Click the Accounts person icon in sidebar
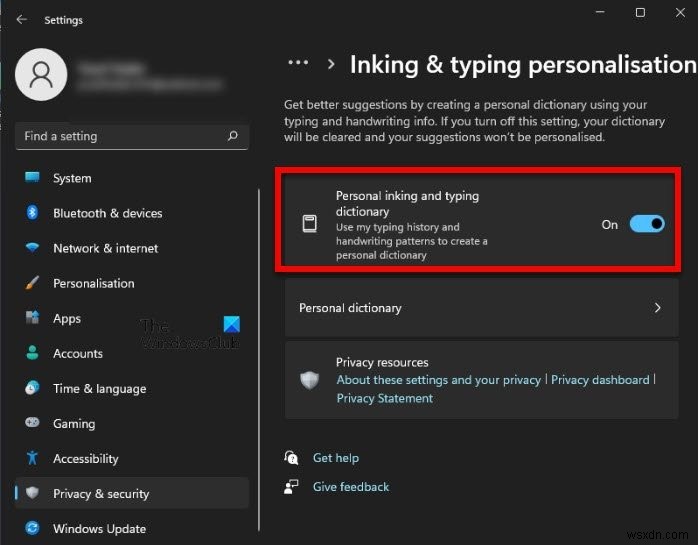 pyautogui.click(x=32, y=353)
